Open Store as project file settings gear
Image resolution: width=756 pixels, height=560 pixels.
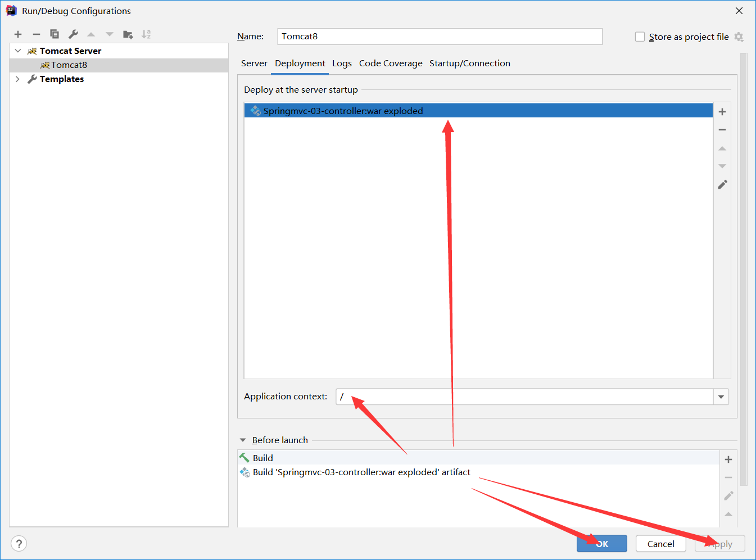739,37
